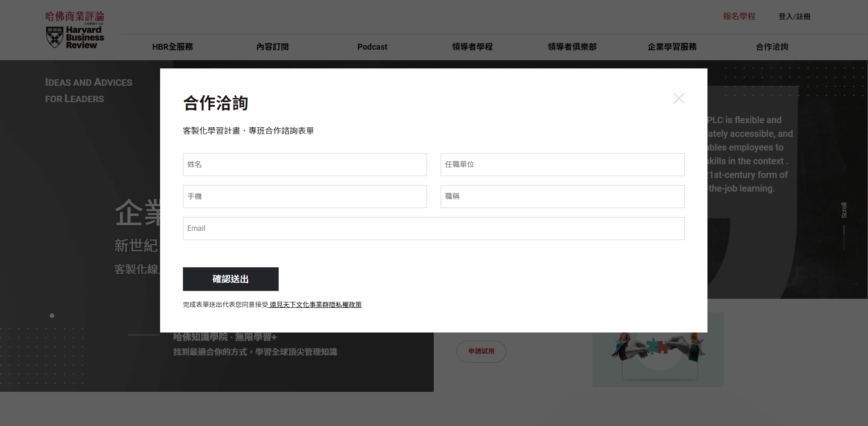Screen dimensions: 868x426
Task: Click the 姓名 name input field
Action: (305, 165)
